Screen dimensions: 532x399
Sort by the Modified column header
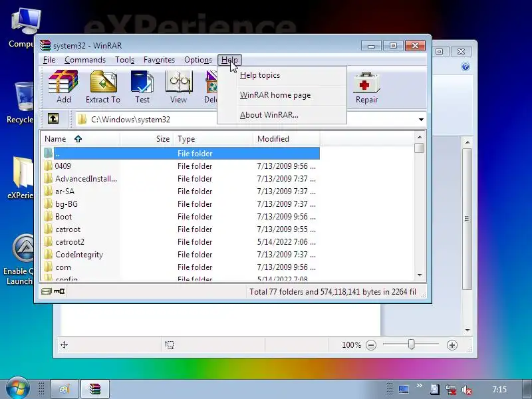[x=287, y=139]
